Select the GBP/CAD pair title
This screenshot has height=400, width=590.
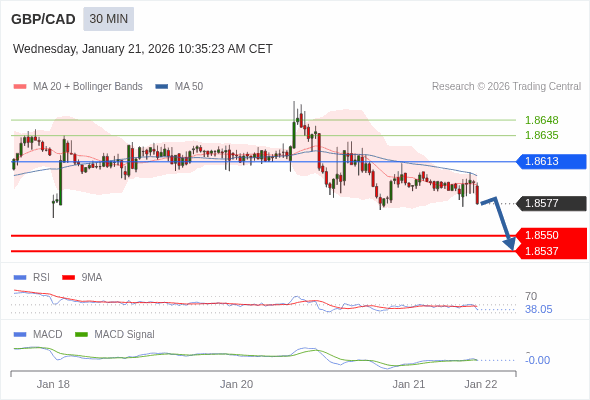[43, 19]
